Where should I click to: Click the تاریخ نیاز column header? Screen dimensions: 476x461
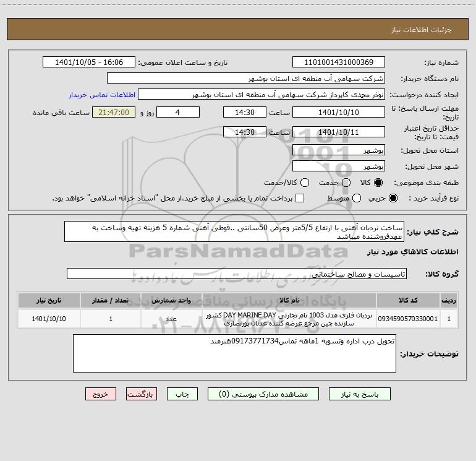49,300
